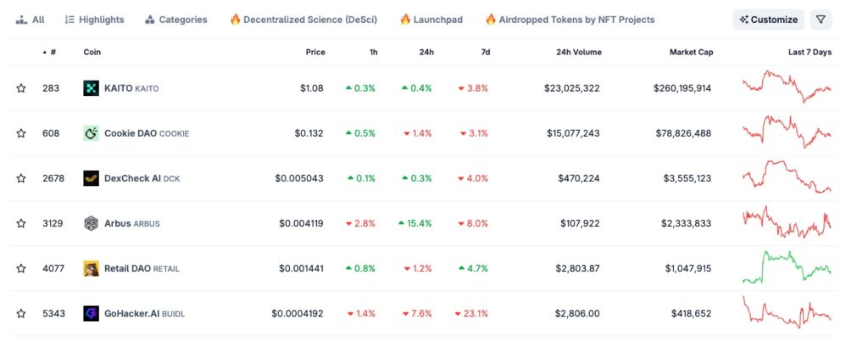
Task: Open Decentralized Science (DeSci) category link
Action: (x=304, y=20)
